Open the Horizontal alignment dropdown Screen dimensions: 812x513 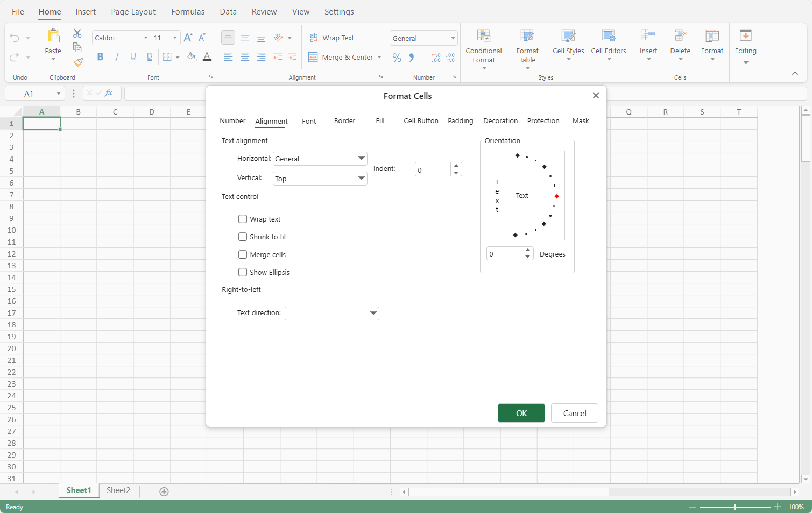362,159
